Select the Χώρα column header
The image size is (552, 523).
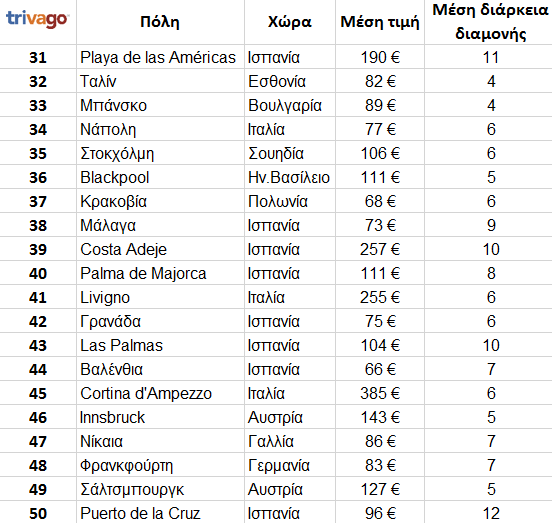pos(290,22)
